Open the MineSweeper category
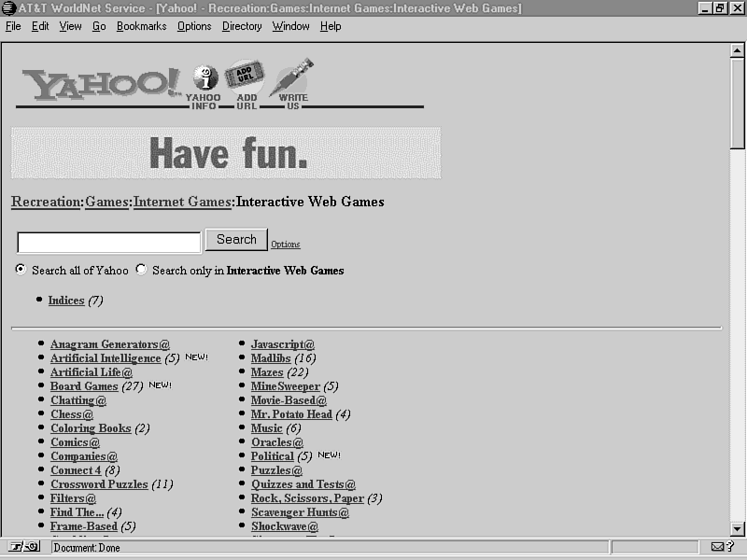Screen dimensions: 747x560 (286, 386)
